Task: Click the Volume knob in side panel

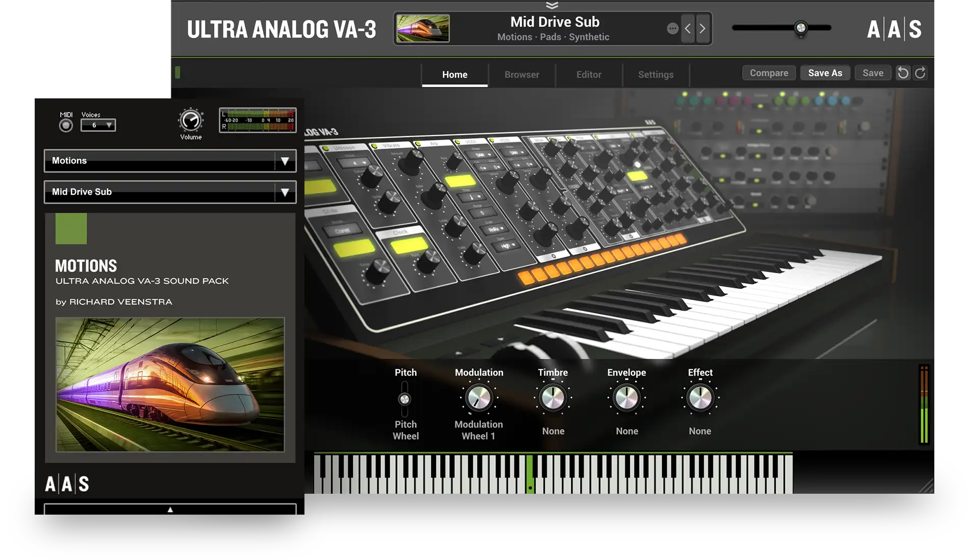Action: 191,121
